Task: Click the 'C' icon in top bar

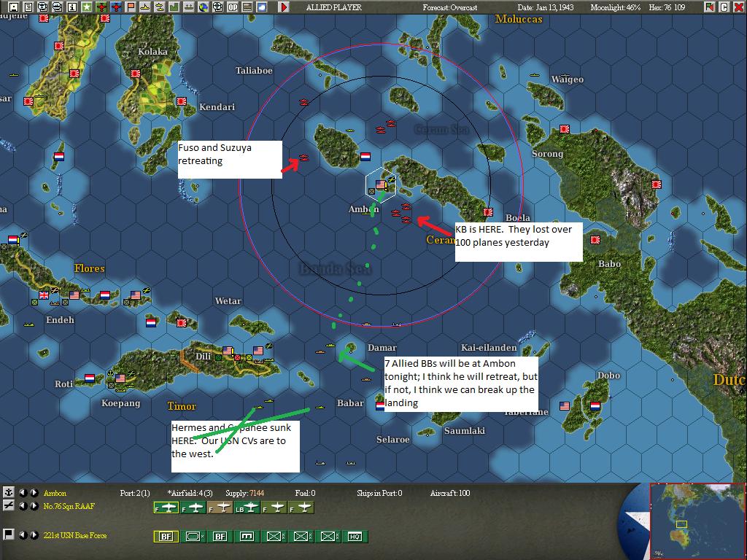Action: (x=724, y=7)
